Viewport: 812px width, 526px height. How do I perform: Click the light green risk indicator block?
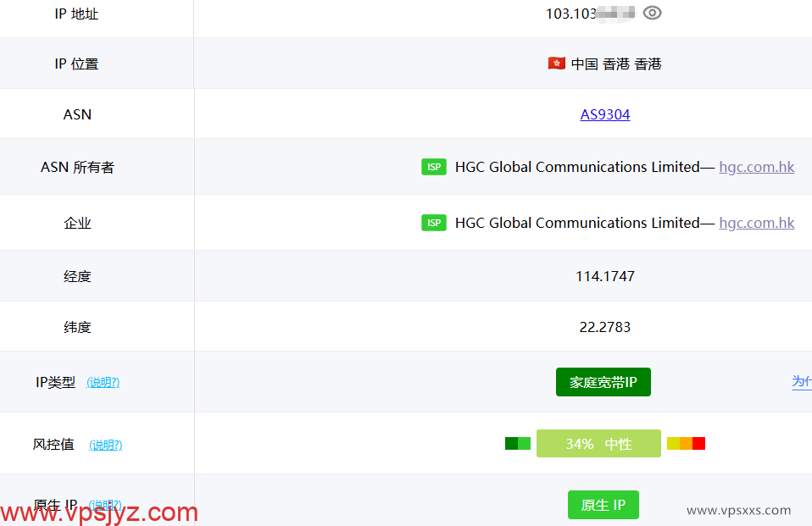pos(524,443)
